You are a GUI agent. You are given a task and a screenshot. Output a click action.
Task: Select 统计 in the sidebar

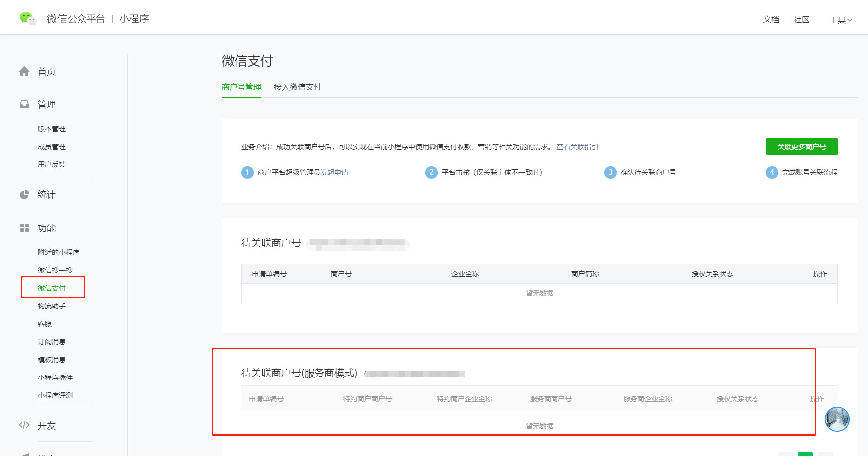[x=47, y=195]
